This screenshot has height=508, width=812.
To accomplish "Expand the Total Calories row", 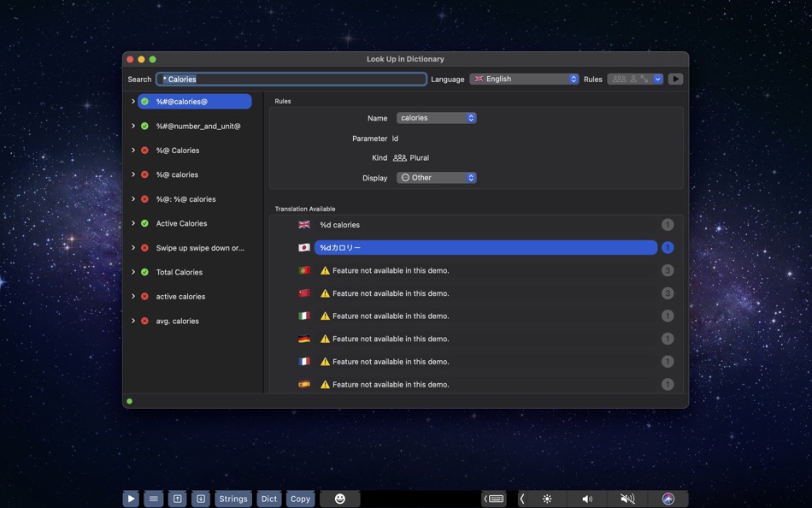I will [133, 272].
